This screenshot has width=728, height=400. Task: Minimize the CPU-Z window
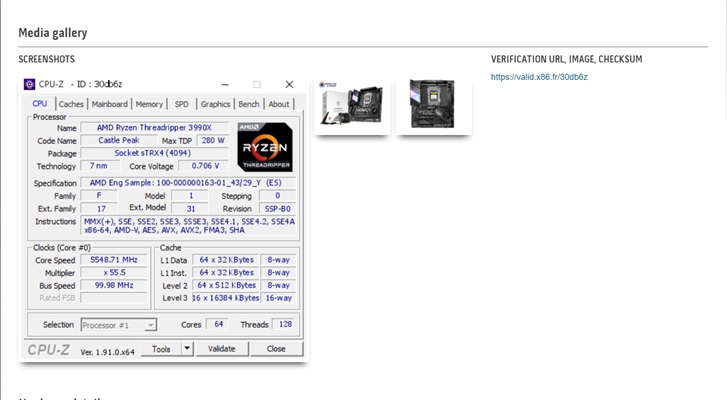click(x=224, y=85)
